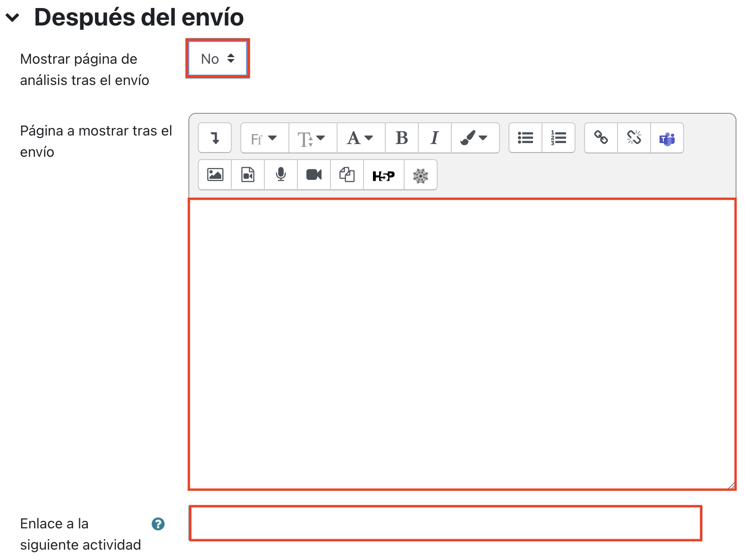The image size is (745, 560).
Task: Insert a media file
Action: point(248,175)
